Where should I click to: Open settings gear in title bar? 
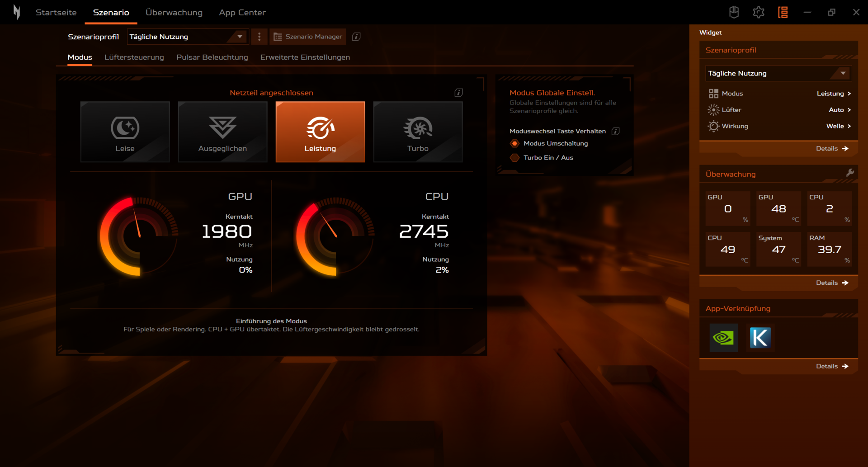(x=759, y=13)
